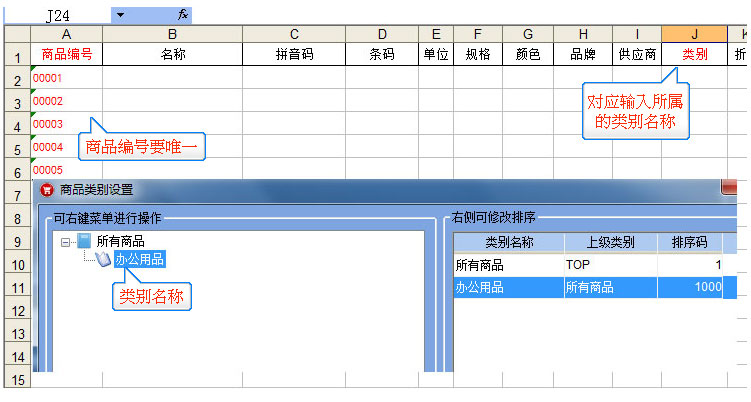Click the 类别 header cell in row 1
Image resolution: width=751 pixels, height=402 pixels.
694,55
